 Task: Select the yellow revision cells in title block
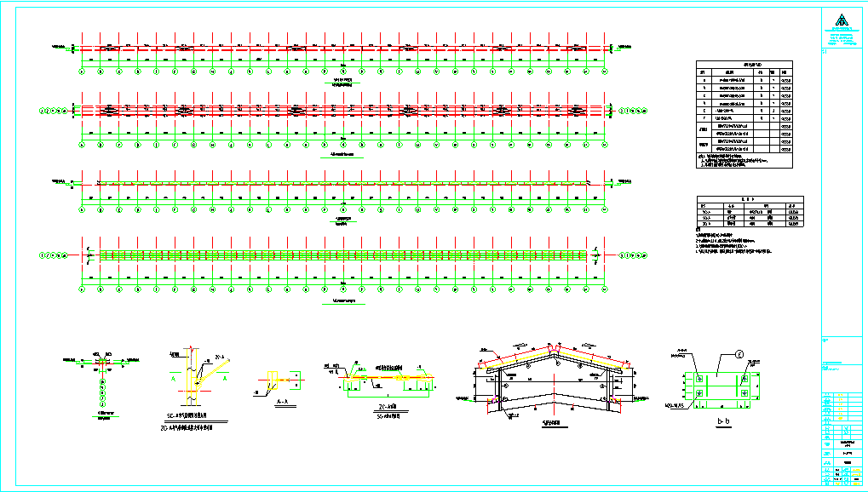click(x=842, y=406)
